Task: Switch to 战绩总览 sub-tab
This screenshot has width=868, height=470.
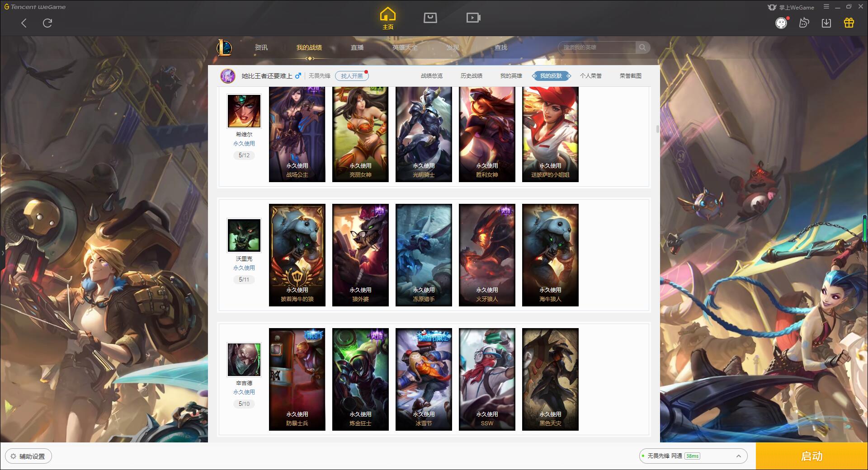Action: (432, 76)
